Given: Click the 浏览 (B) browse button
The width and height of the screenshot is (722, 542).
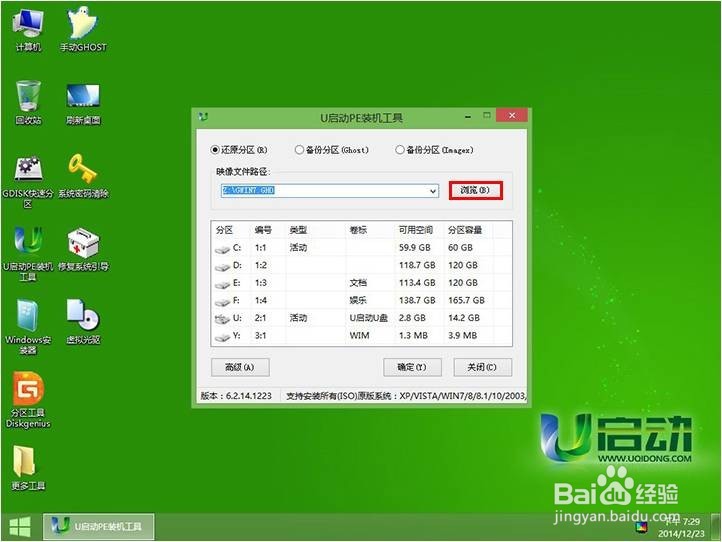Looking at the screenshot, I should [x=476, y=190].
